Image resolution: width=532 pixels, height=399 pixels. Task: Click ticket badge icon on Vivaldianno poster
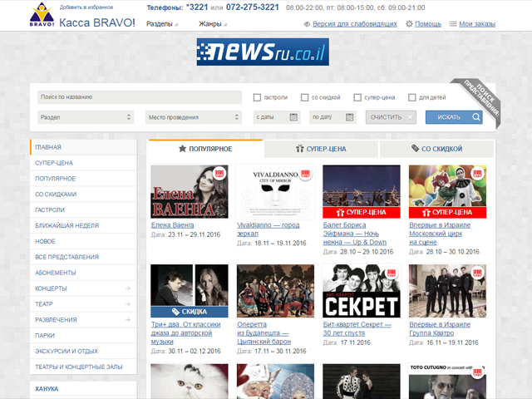pyautogui.click(x=306, y=174)
